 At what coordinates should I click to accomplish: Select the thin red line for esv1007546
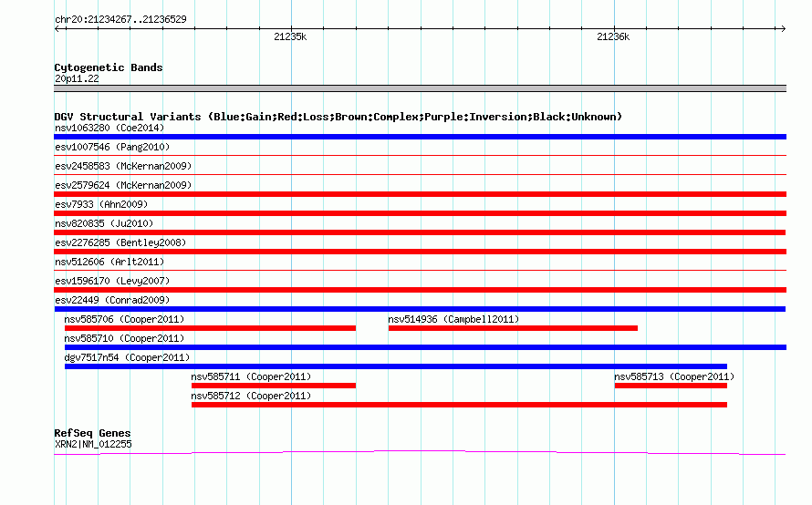pyautogui.click(x=420, y=155)
